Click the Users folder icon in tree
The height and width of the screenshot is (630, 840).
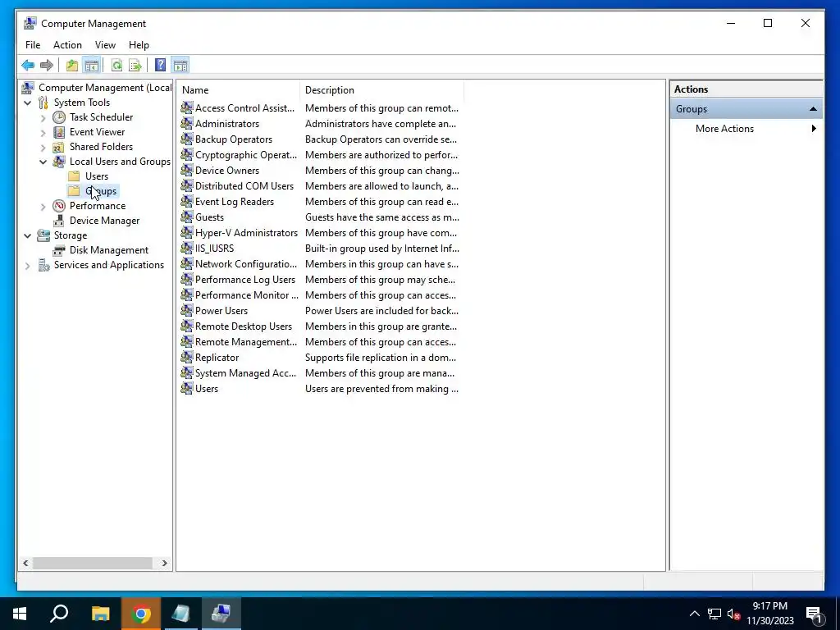click(75, 176)
